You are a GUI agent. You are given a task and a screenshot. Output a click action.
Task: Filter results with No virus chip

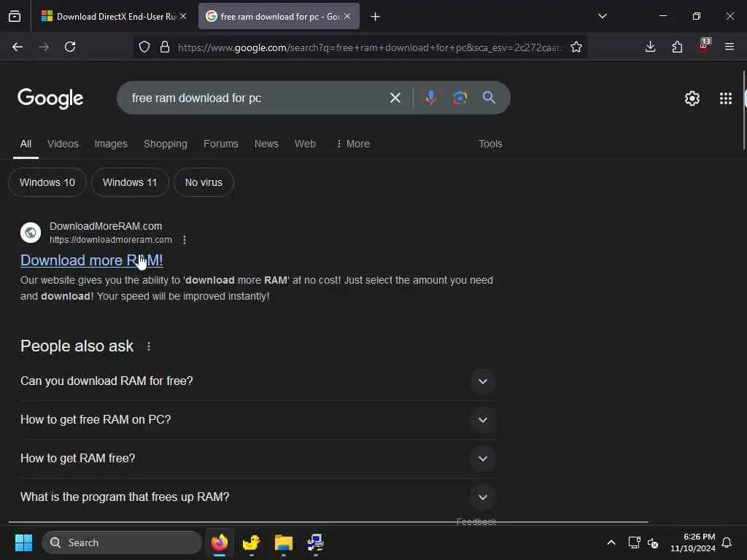pos(204,182)
